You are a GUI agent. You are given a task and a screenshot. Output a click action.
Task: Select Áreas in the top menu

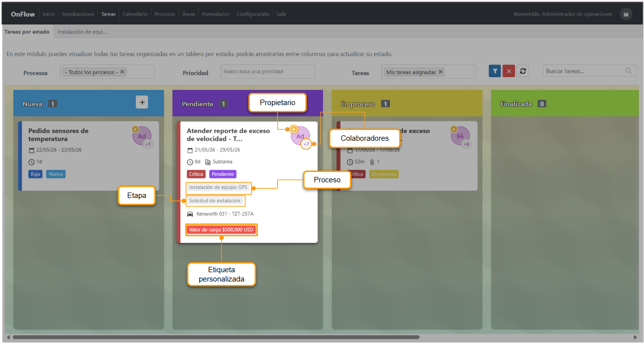pyautogui.click(x=189, y=14)
